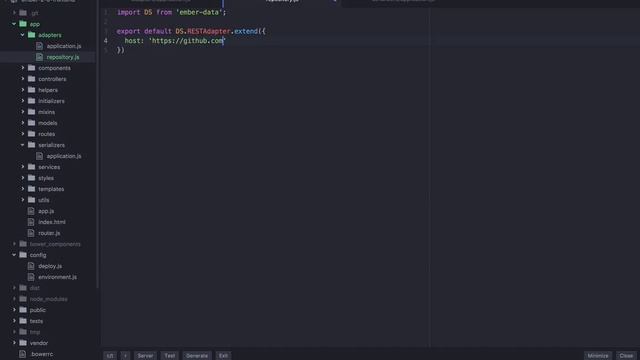Collapse the serializers folder chevron

click(22, 145)
